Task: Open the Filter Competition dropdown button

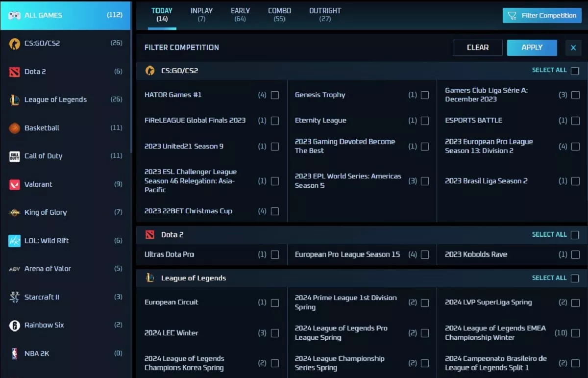Action: point(542,15)
